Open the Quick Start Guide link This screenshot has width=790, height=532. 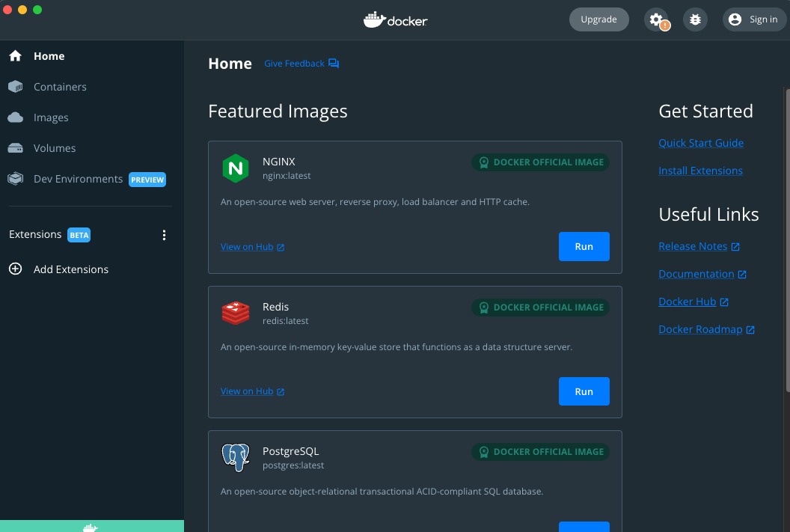pyautogui.click(x=701, y=143)
